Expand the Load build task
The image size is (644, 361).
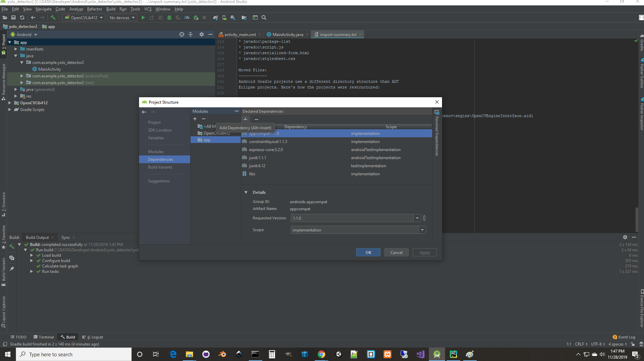[x=32, y=255]
